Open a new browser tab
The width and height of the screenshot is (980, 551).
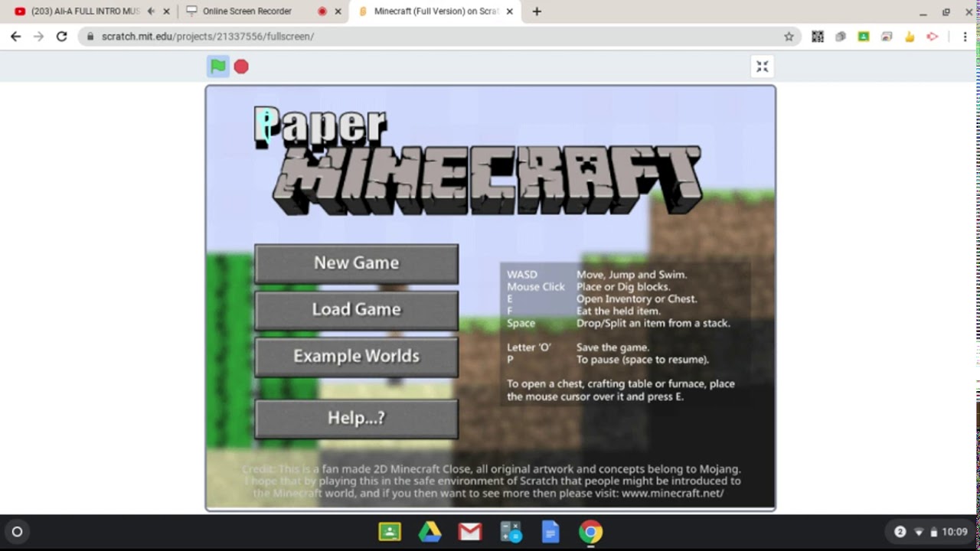(x=537, y=11)
